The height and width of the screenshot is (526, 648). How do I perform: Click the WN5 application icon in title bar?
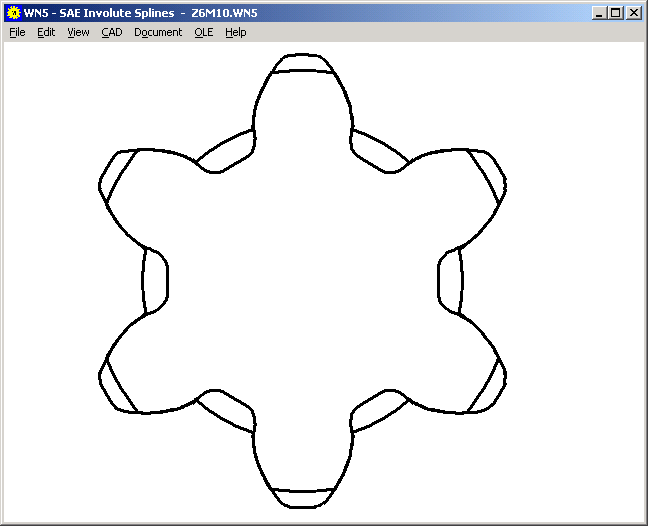[x=14, y=13]
